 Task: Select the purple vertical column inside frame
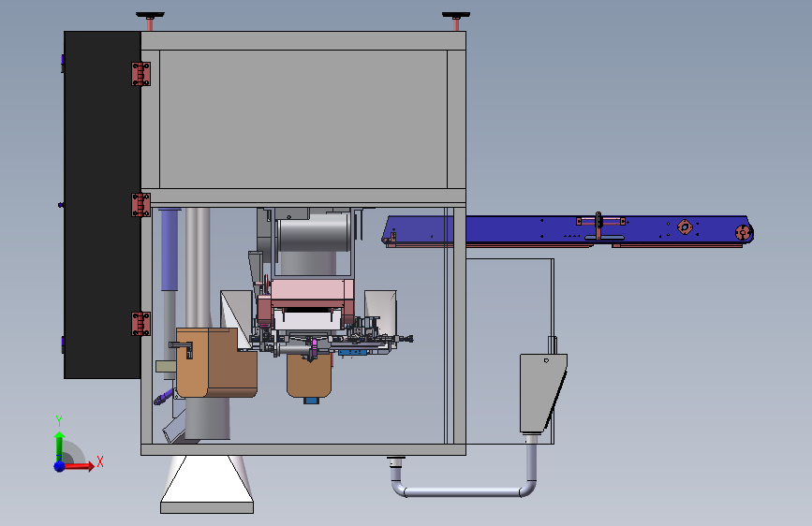pos(170,250)
